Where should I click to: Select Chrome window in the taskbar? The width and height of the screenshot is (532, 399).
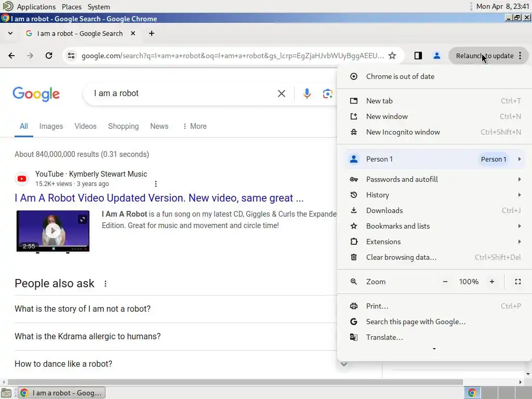pyautogui.click(x=61, y=393)
